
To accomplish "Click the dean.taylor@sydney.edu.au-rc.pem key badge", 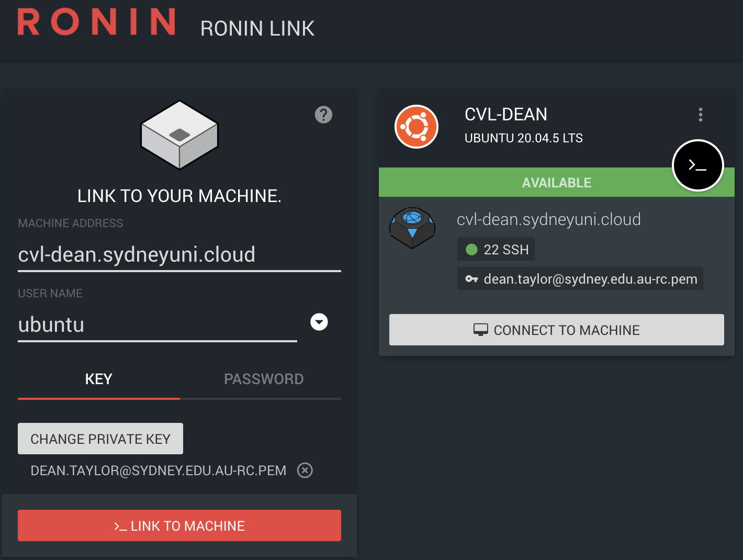I will pos(580,279).
